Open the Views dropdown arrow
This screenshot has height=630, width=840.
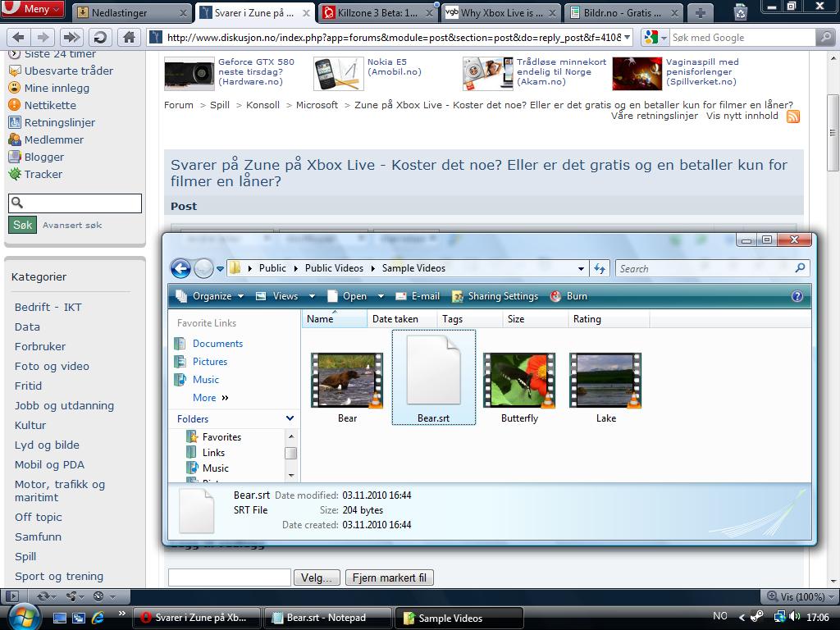pyautogui.click(x=312, y=296)
